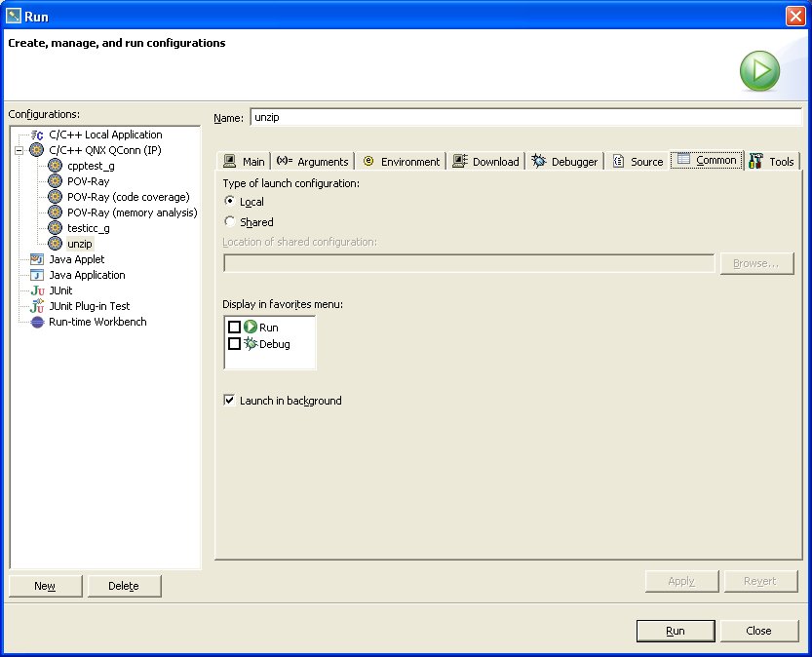This screenshot has width=812, height=657.
Task: Click the green Run icon in header
Action: (x=758, y=71)
